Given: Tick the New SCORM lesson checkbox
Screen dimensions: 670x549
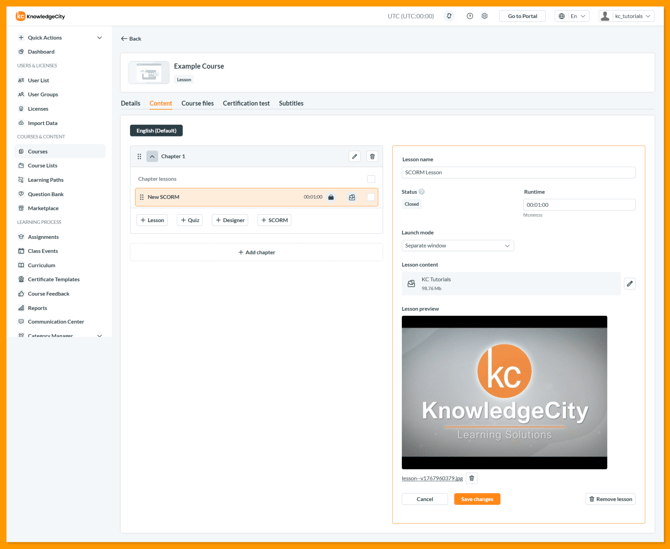Looking at the screenshot, I should [371, 197].
